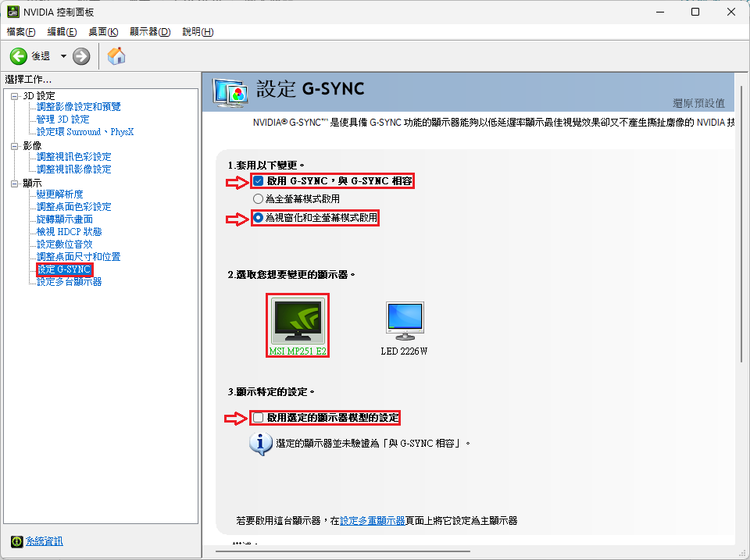Click the 顯示 category label
This screenshot has width=750, height=560.
(33, 184)
